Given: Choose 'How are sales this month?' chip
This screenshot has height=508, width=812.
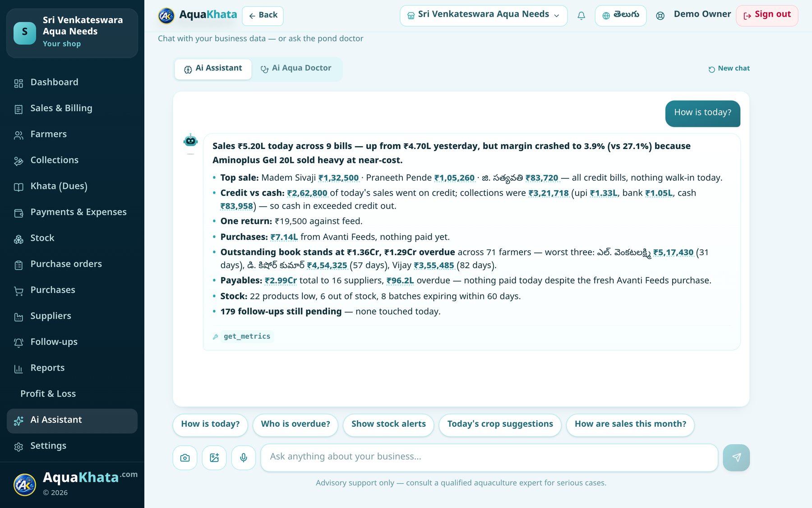Looking at the screenshot, I should point(630,425).
